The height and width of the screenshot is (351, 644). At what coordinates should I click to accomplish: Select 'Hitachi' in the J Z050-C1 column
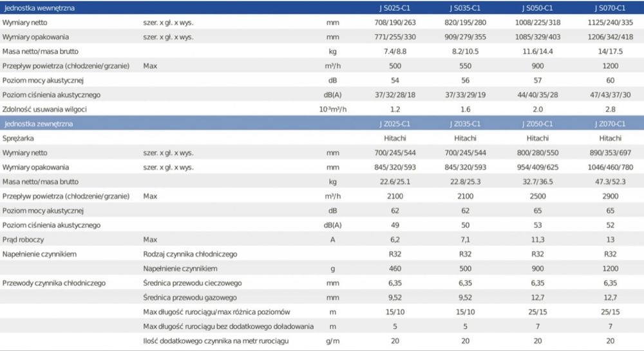[x=537, y=138]
